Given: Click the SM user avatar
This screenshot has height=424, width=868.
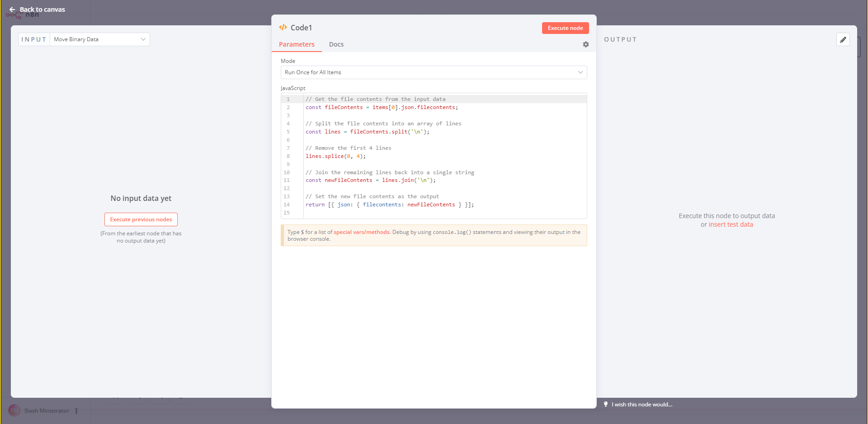Looking at the screenshot, I should pyautogui.click(x=14, y=410).
